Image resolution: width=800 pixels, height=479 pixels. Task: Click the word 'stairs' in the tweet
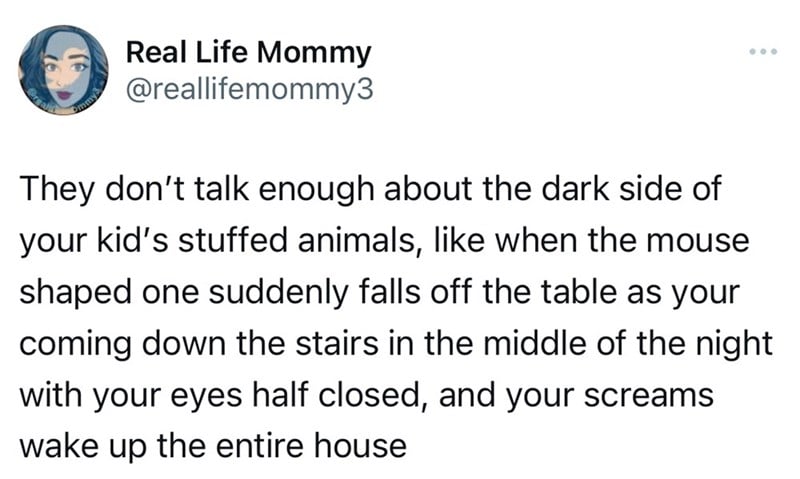tap(337, 343)
